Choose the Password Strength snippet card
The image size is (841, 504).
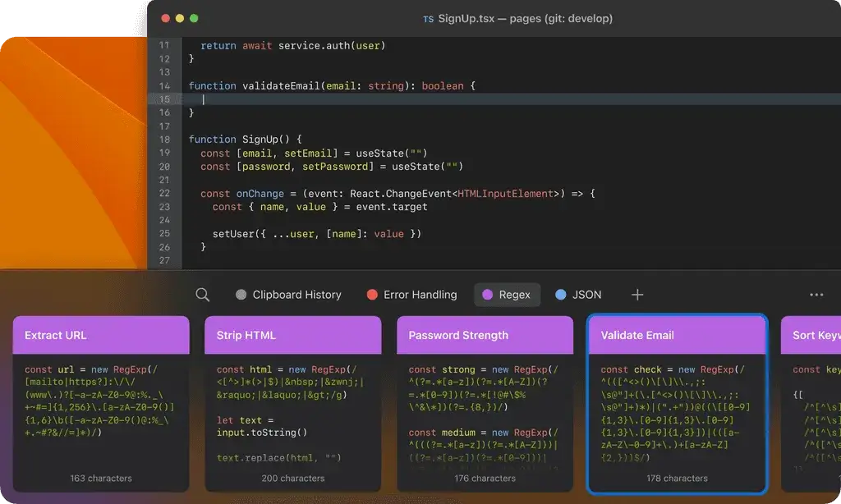pyautogui.click(x=485, y=402)
